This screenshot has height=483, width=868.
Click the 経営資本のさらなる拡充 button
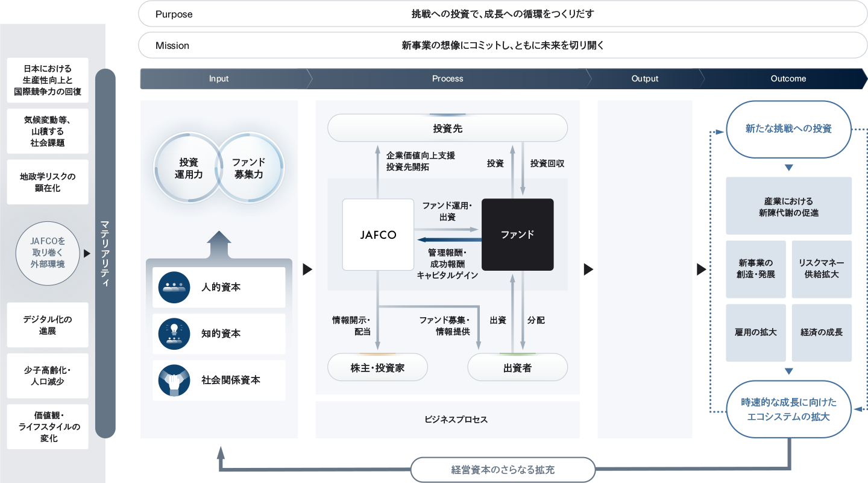click(503, 469)
